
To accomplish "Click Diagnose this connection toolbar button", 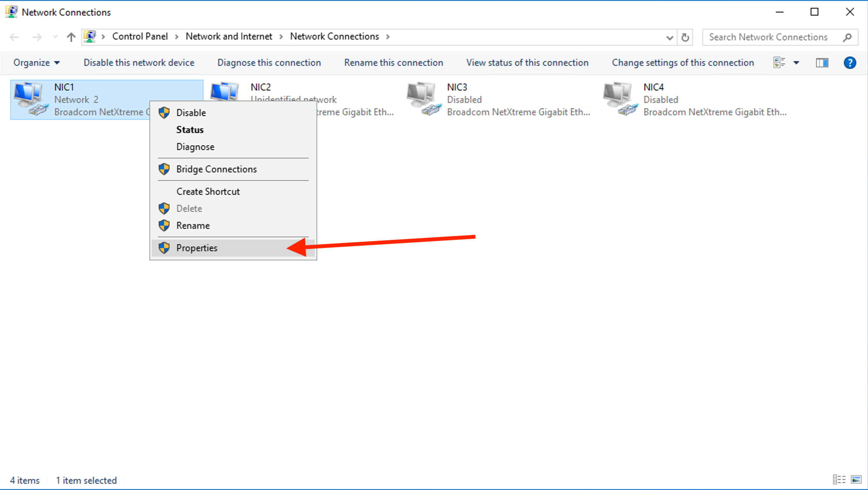I will 269,63.
